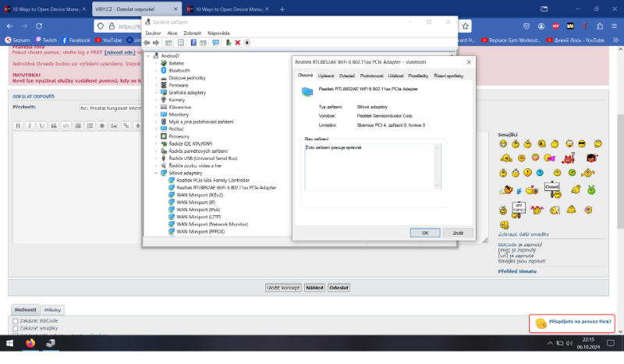Expand the Bluetooth tree node

click(x=156, y=70)
